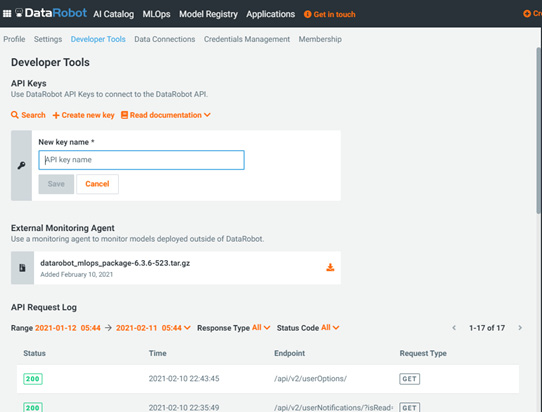Click the Endpoint column header

click(289, 353)
